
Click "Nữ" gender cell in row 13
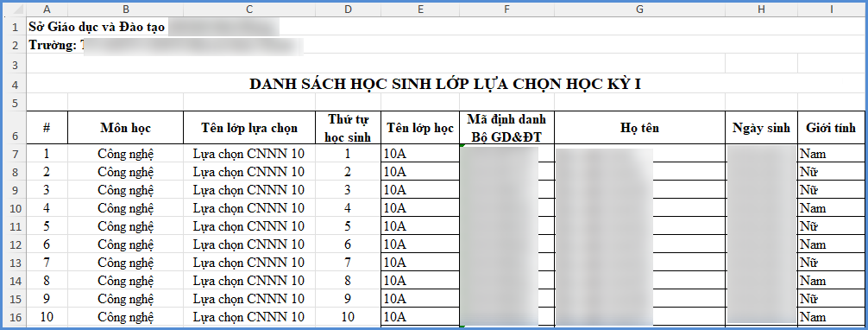tap(832, 263)
